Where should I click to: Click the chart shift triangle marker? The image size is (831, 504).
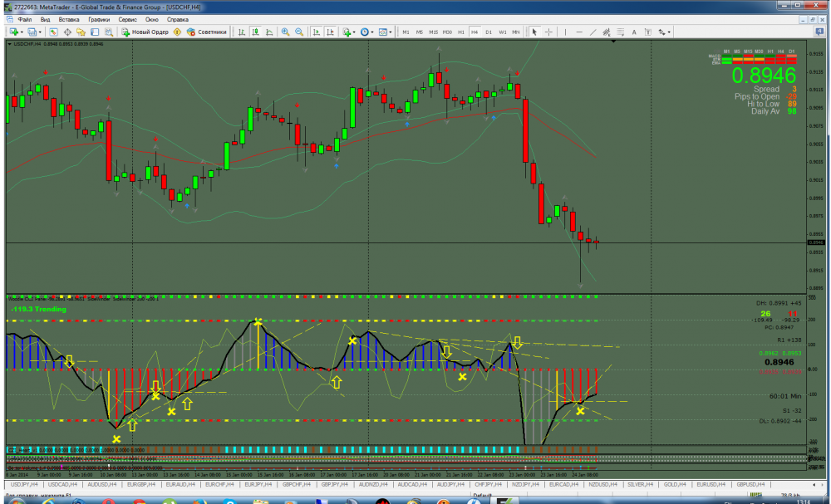(613, 42)
